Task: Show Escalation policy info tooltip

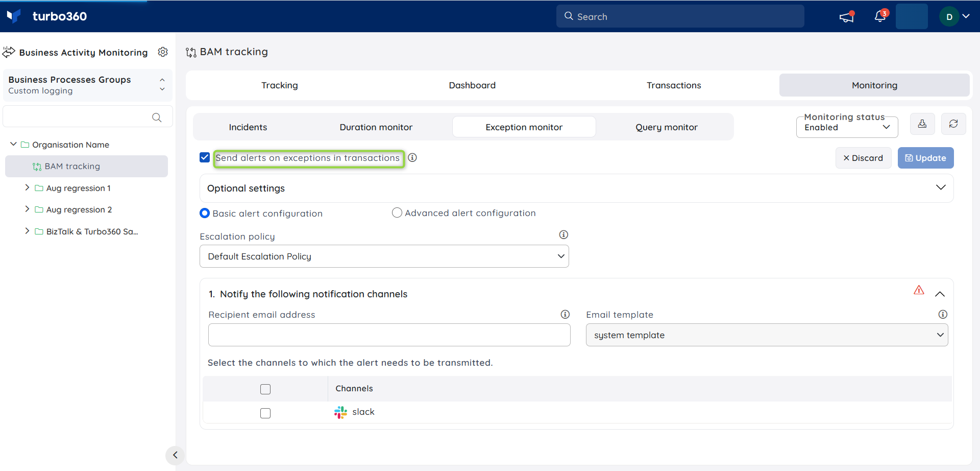Action: point(563,234)
